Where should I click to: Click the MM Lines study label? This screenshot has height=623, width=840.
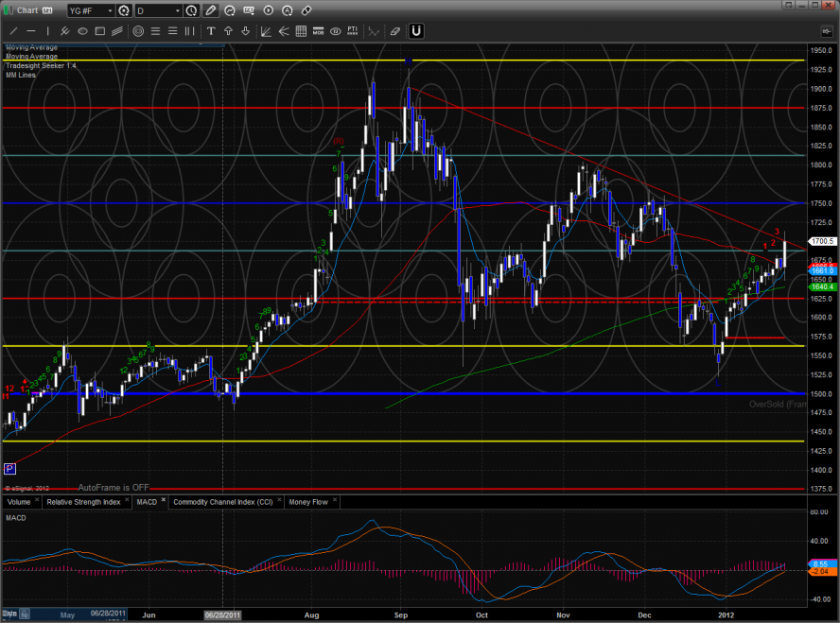pos(21,75)
